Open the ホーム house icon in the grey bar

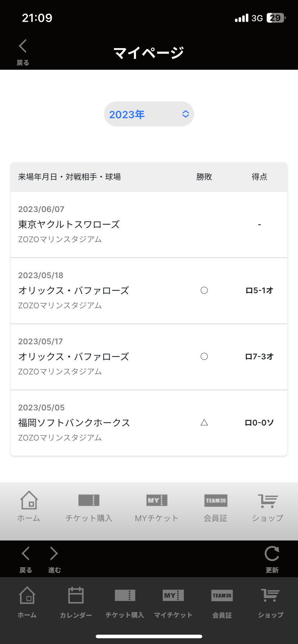pyautogui.click(x=29, y=500)
